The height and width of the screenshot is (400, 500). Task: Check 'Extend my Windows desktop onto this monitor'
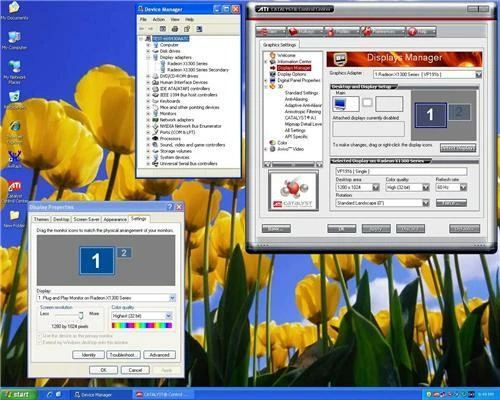tap(39, 343)
